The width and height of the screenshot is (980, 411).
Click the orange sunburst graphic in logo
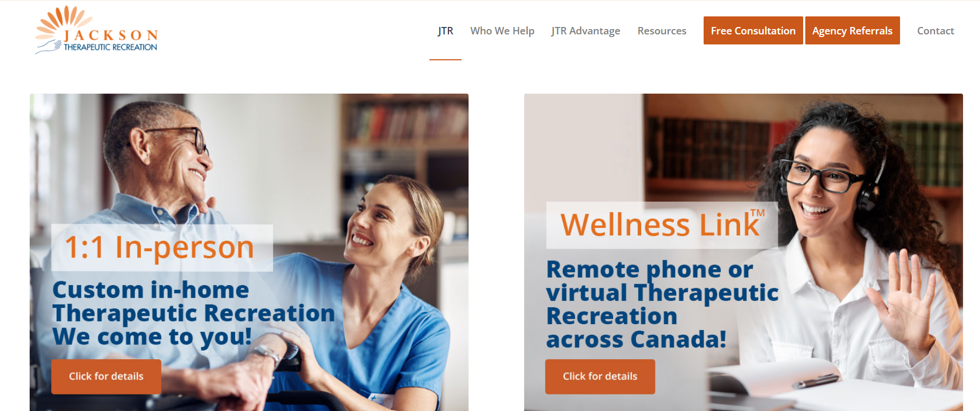click(x=63, y=23)
